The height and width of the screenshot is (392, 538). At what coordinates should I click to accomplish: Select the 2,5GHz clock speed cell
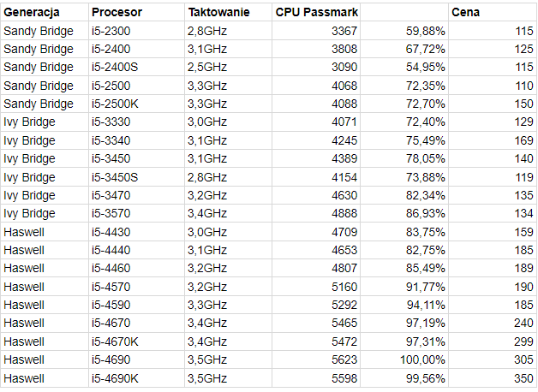[228, 67]
